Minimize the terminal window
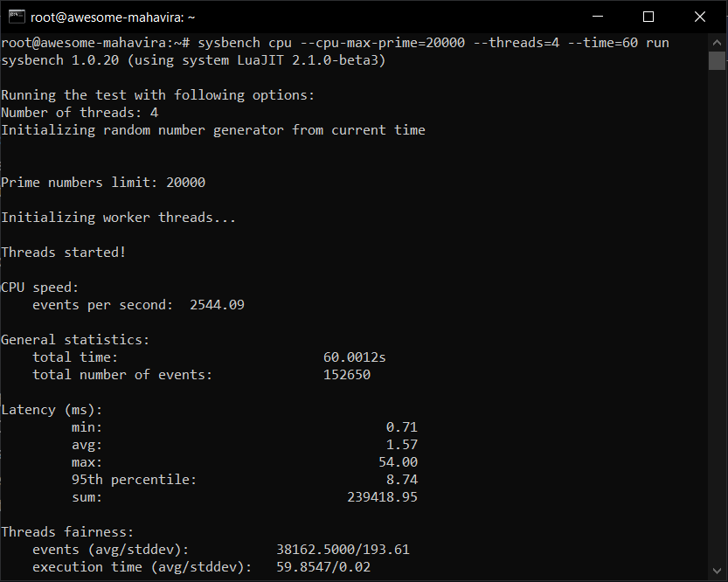The image size is (728, 582). 598,17
